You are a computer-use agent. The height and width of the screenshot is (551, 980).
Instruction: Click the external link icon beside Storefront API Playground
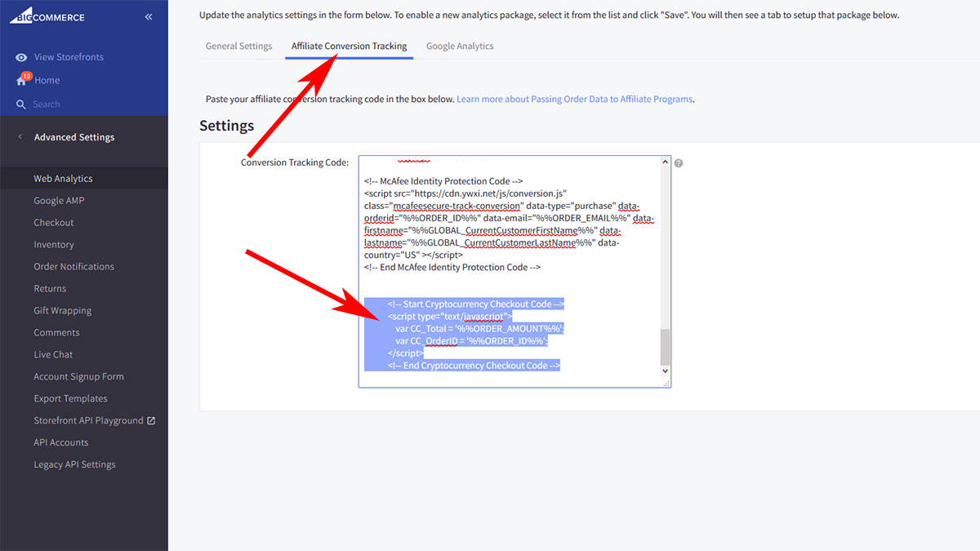coord(151,421)
